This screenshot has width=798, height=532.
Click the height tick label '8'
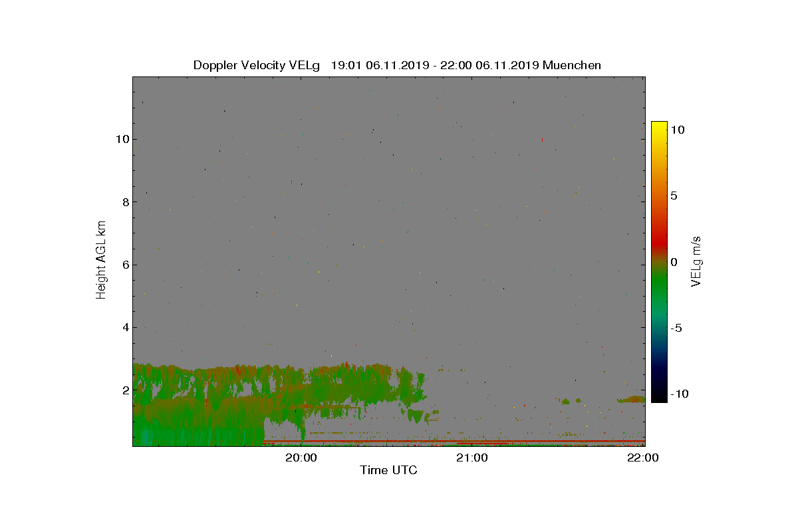[124, 201]
